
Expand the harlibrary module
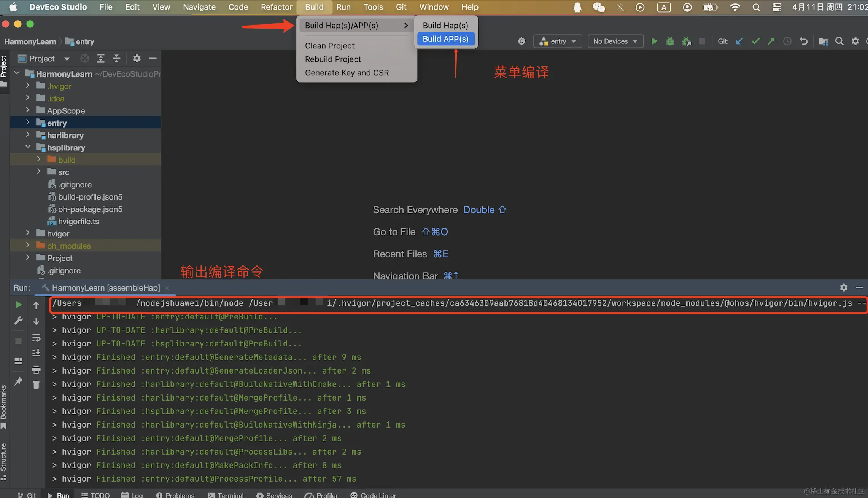(x=27, y=135)
